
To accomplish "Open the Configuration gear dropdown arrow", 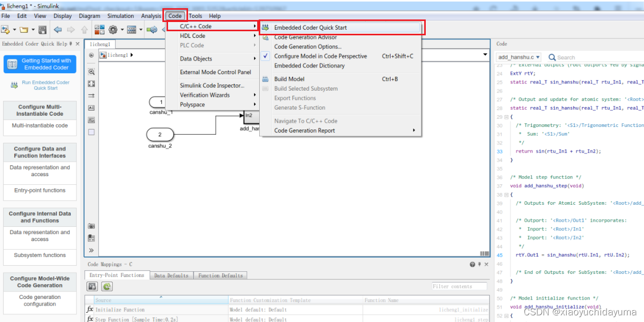I will 121,30.
